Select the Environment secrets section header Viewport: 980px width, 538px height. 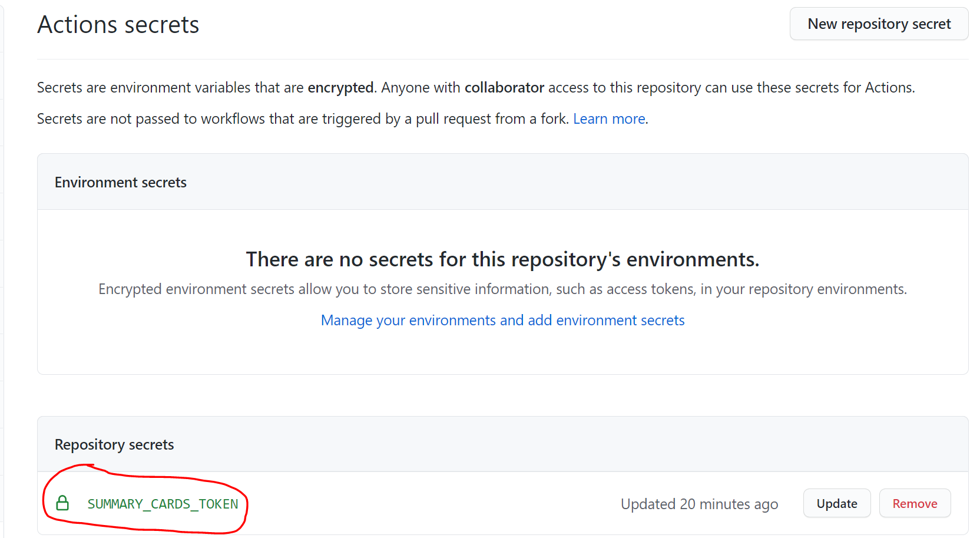point(121,183)
